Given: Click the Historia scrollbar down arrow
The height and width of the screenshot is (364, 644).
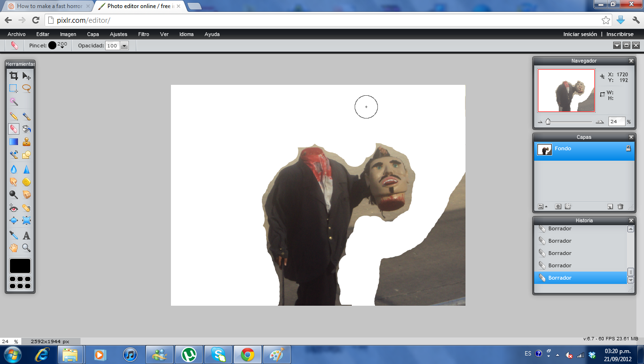Looking at the screenshot, I should pyautogui.click(x=631, y=280).
